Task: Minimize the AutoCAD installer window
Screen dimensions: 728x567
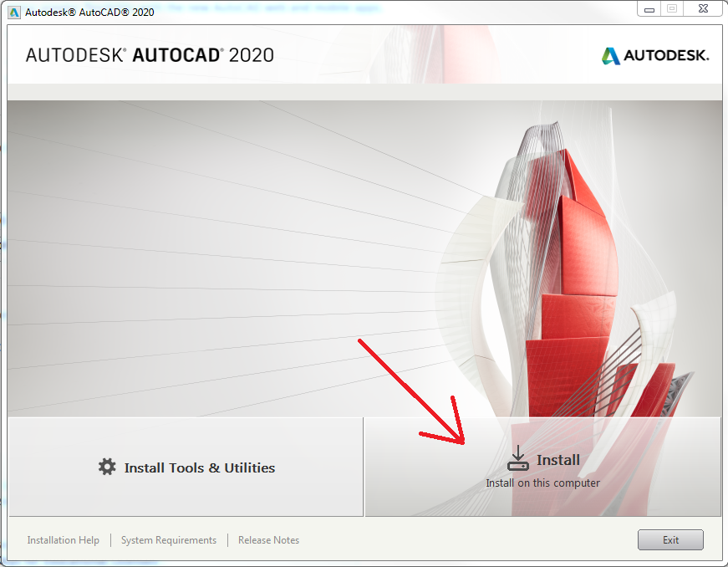Action: tap(649, 9)
